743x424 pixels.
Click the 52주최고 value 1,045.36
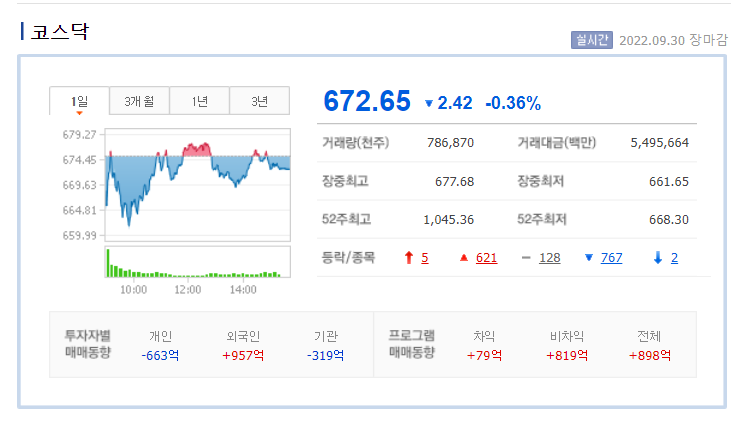448,220
